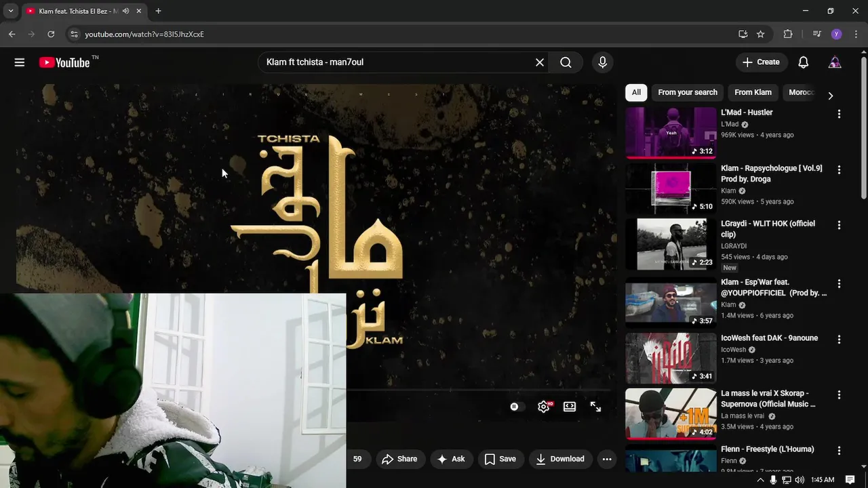
Task: Play the Klam - Rapsychologue Vol.9 thumbnail
Action: point(671,188)
